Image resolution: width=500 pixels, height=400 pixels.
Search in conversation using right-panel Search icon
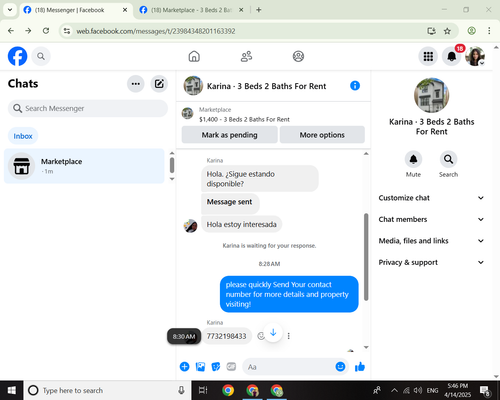[x=448, y=159]
